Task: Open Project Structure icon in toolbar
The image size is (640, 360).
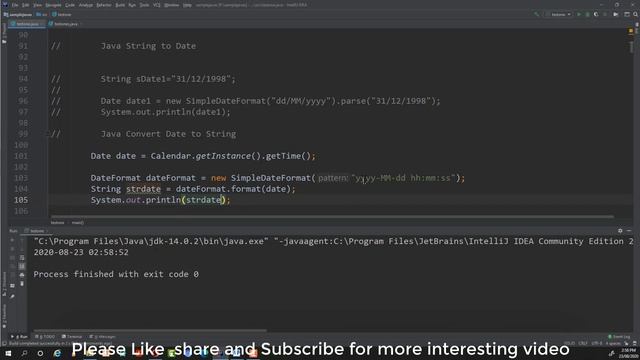Action: (627, 14)
